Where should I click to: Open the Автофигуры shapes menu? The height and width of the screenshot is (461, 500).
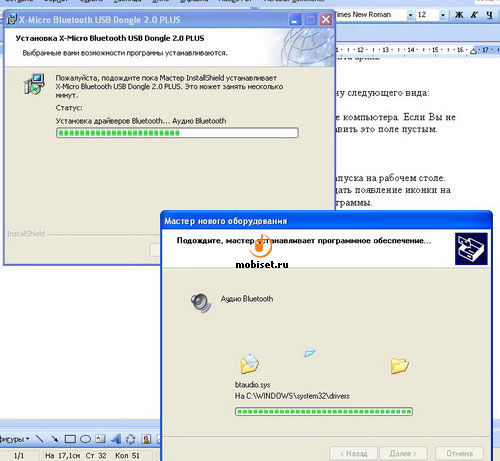click(x=14, y=439)
